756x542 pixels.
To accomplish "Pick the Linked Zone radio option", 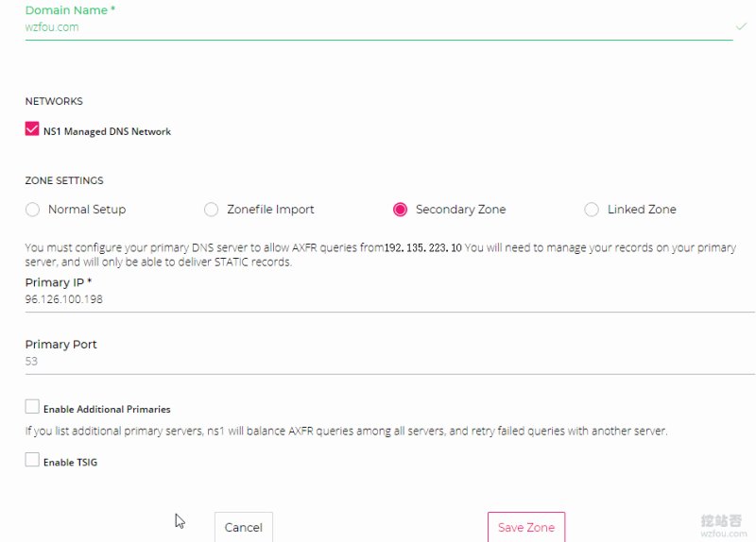I will coord(592,210).
